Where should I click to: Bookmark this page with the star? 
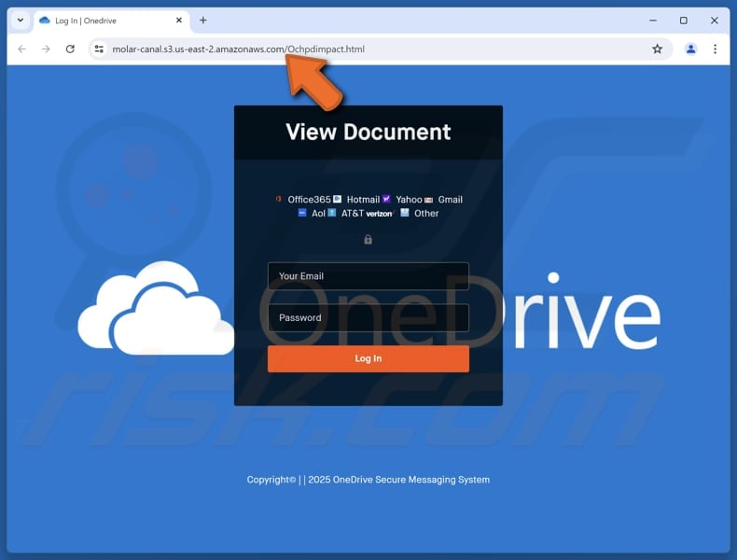(657, 49)
